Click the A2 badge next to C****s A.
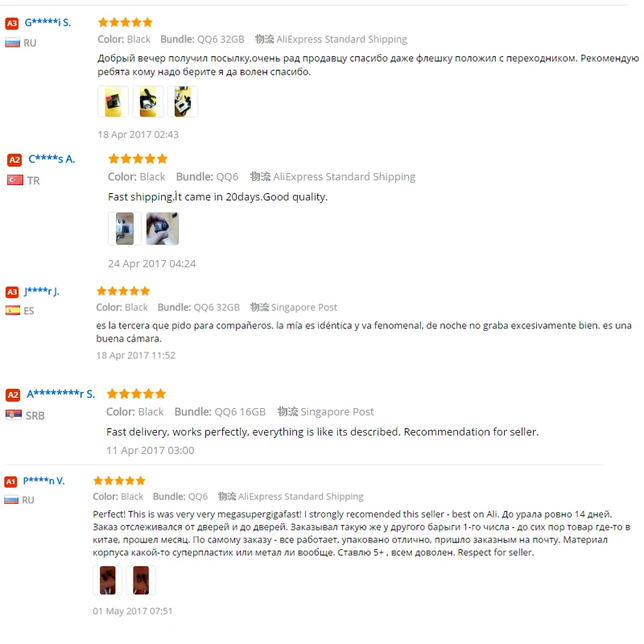This screenshot has height=644, width=644. pos(14,159)
